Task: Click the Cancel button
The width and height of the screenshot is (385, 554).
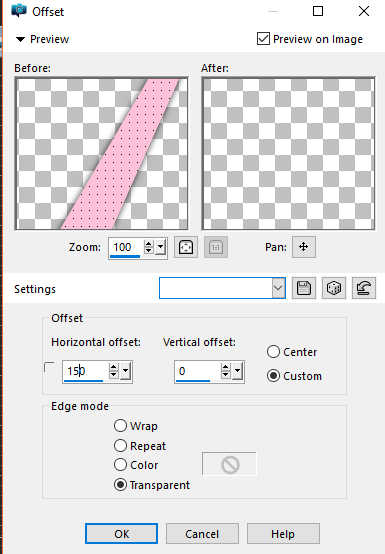Action: (x=202, y=534)
